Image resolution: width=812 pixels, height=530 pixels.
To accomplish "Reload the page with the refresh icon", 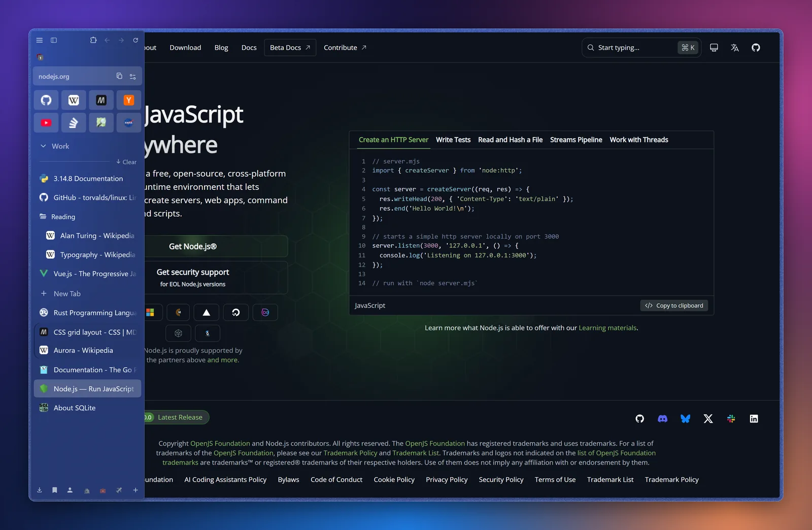I will click(x=136, y=40).
